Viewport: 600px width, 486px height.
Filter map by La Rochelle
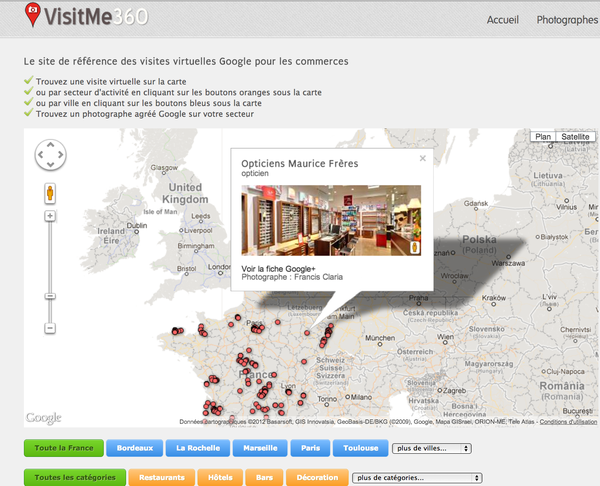(198, 448)
